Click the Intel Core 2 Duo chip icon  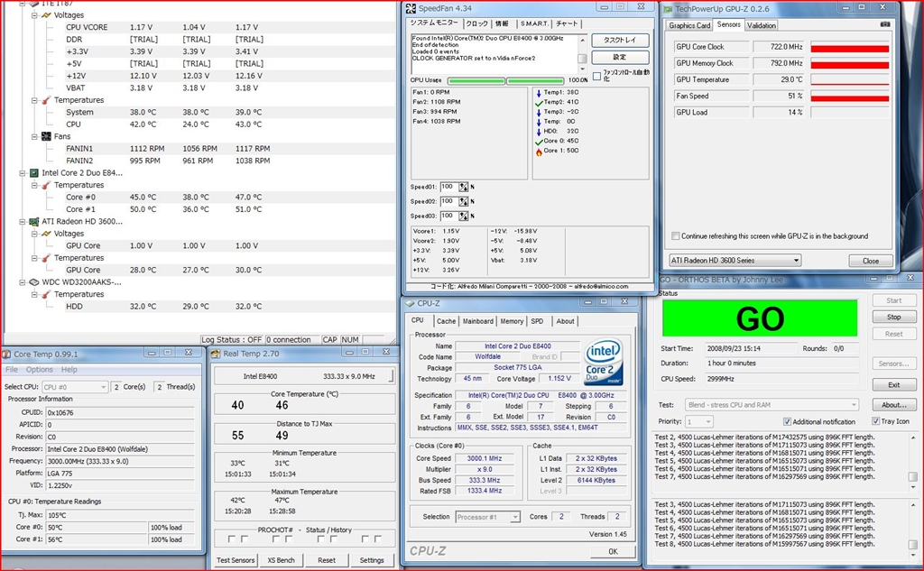click(34, 173)
